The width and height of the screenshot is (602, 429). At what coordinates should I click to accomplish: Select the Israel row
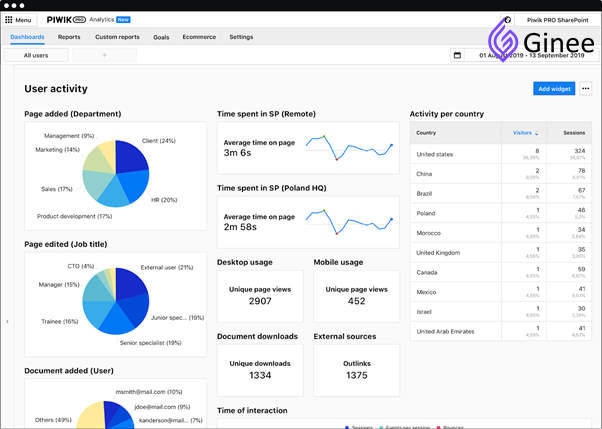[501, 312]
